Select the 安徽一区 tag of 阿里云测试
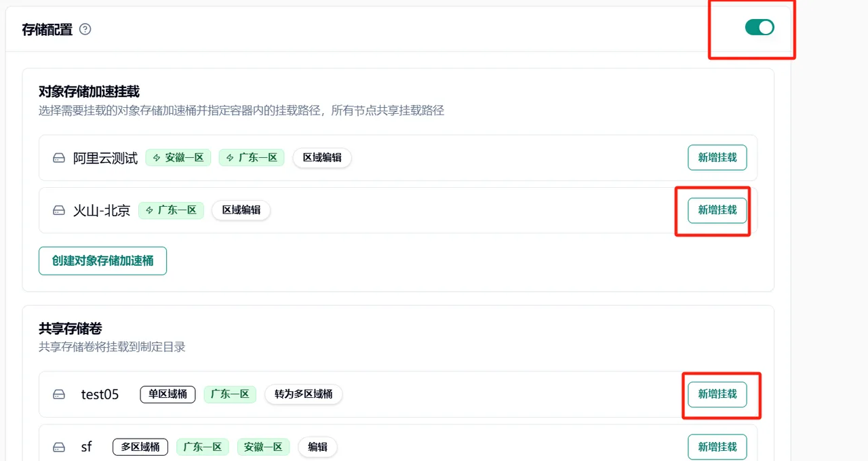The height and width of the screenshot is (461, 868). pos(178,158)
